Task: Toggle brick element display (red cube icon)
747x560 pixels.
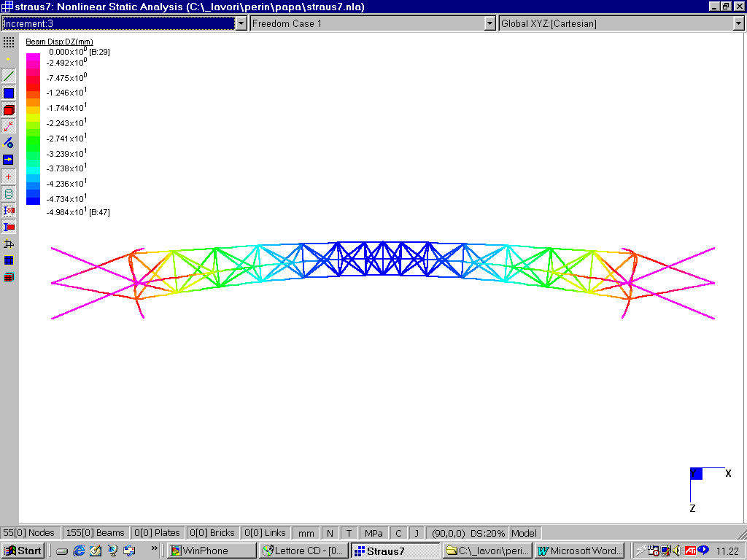Action: tap(9, 110)
